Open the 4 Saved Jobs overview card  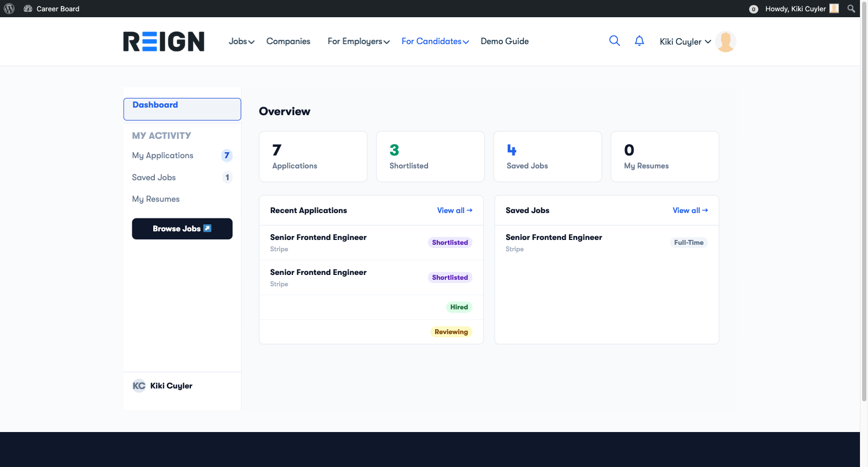547,157
